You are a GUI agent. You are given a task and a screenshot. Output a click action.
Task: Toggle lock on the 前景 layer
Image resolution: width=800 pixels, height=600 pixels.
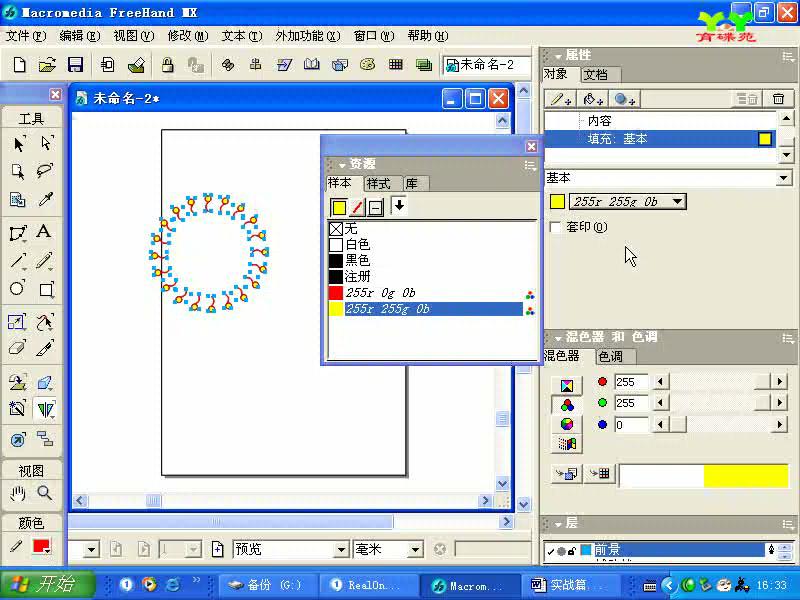click(x=572, y=551)
